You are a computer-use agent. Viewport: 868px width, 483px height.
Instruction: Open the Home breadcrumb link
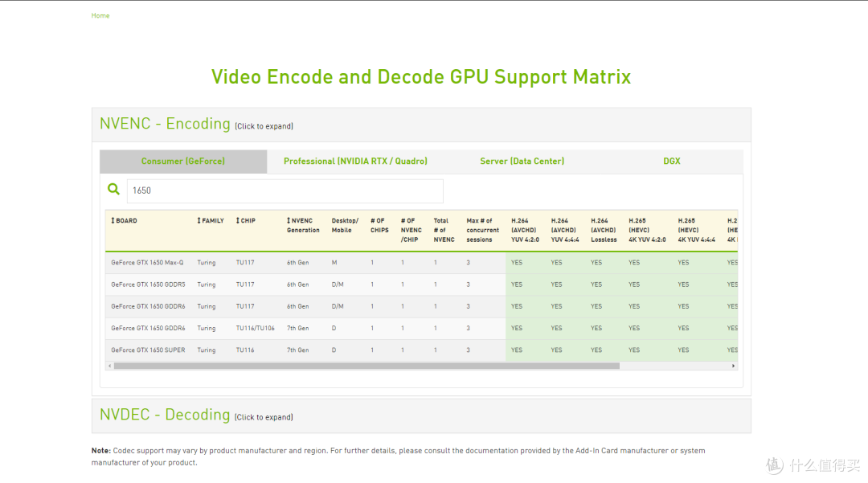click(100, 14)
